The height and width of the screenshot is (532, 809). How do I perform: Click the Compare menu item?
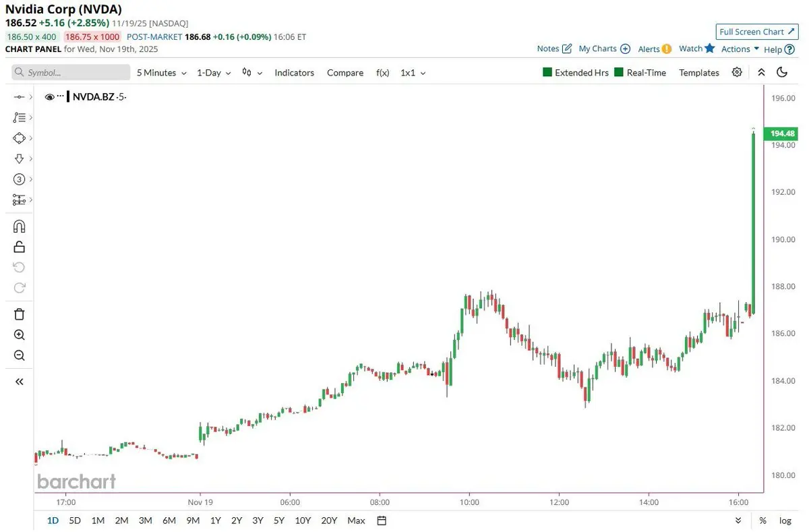pos(345,72)
